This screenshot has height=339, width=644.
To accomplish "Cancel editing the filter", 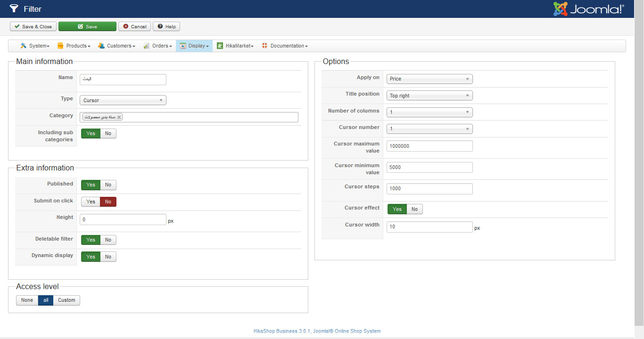I will (x=134, y=26).
